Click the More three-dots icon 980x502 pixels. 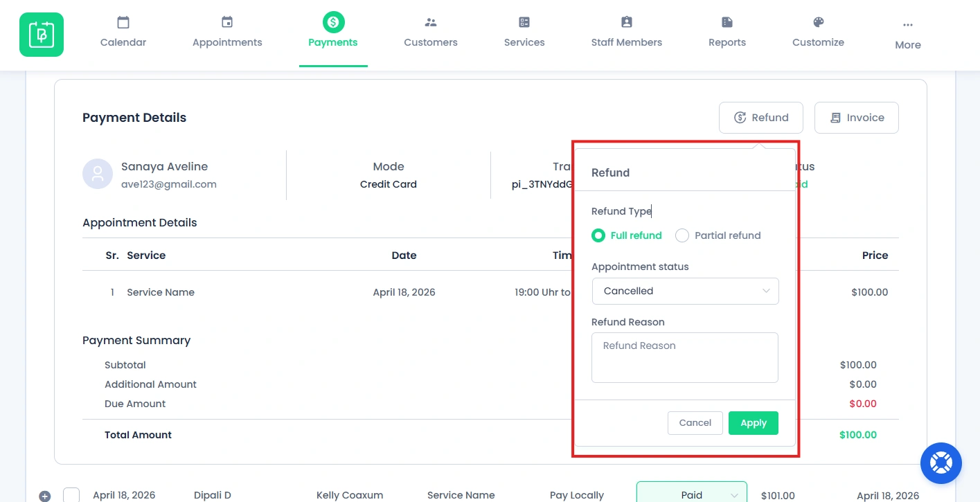pos(908,25)
